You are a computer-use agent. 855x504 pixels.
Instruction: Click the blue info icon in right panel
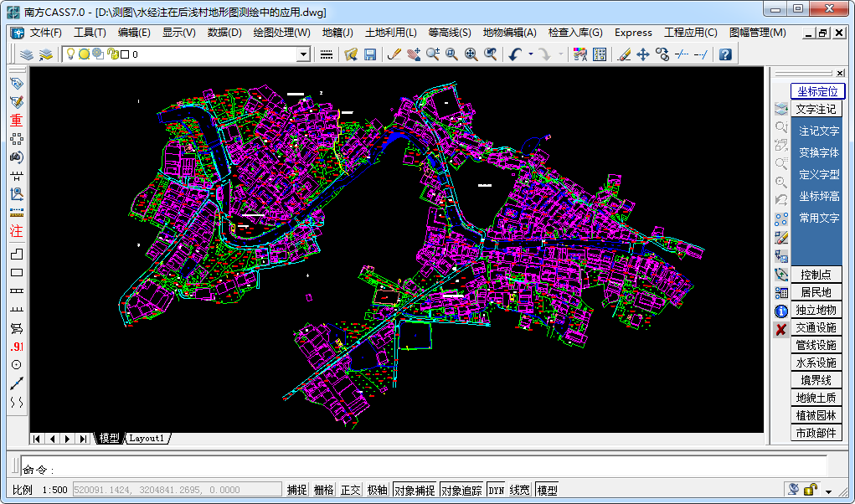click(781, 311)
